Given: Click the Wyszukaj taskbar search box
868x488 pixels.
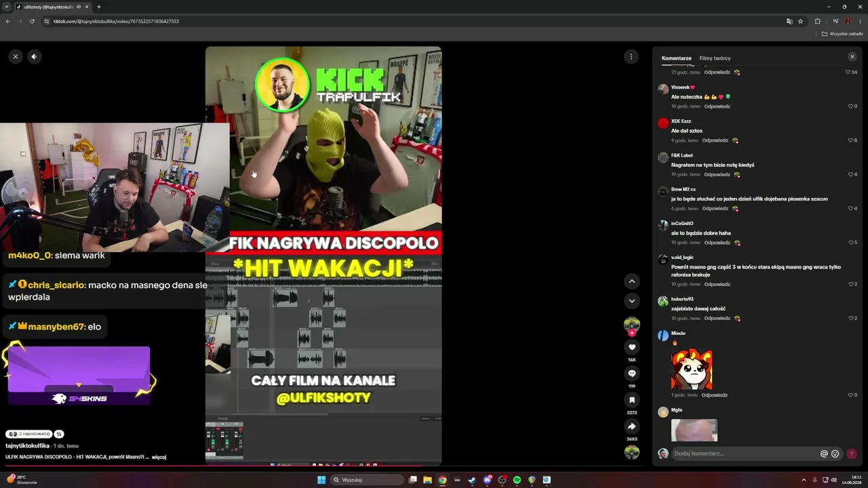Looking at the screenshot, I should point(366,480).
